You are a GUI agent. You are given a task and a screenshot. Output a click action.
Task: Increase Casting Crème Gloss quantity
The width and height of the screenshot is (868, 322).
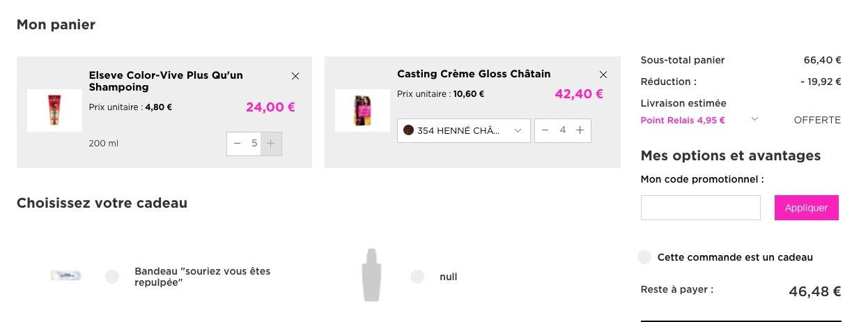(x=580, y=130)
